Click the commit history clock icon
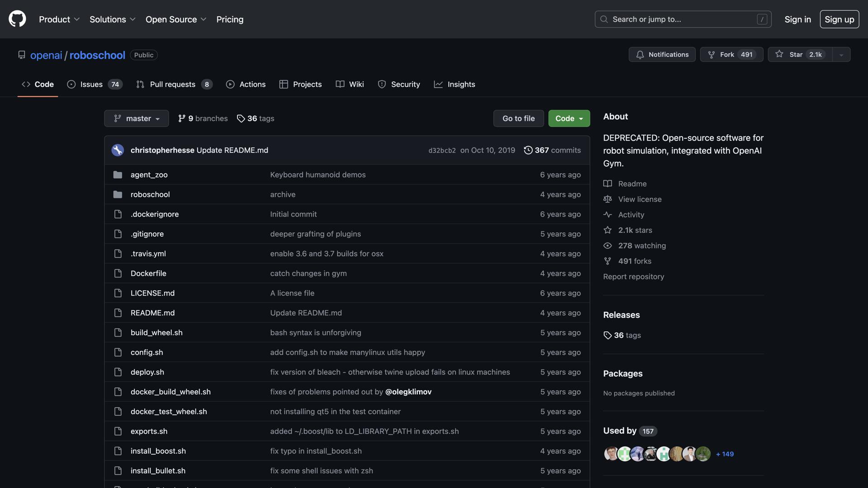 (528, 150)
